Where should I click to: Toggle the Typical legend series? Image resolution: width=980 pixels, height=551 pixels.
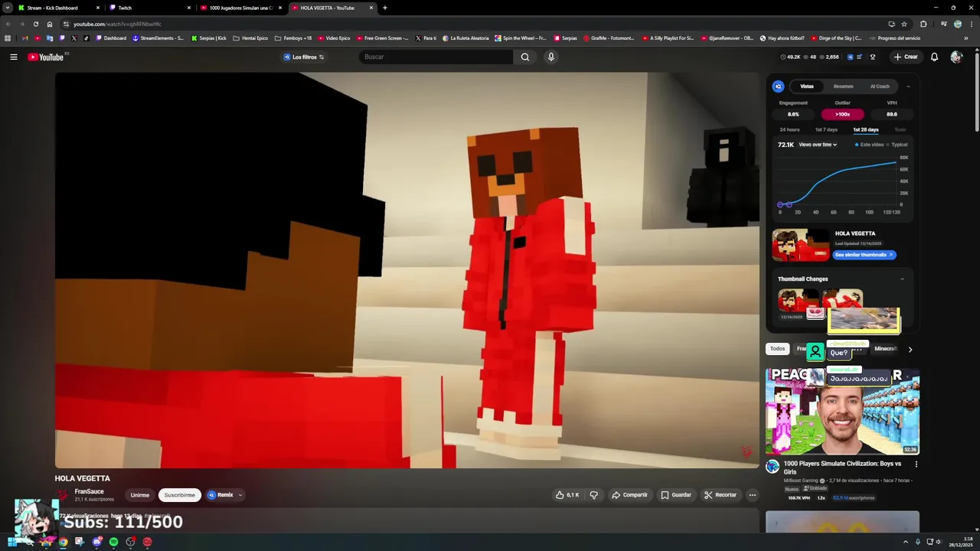897,145
